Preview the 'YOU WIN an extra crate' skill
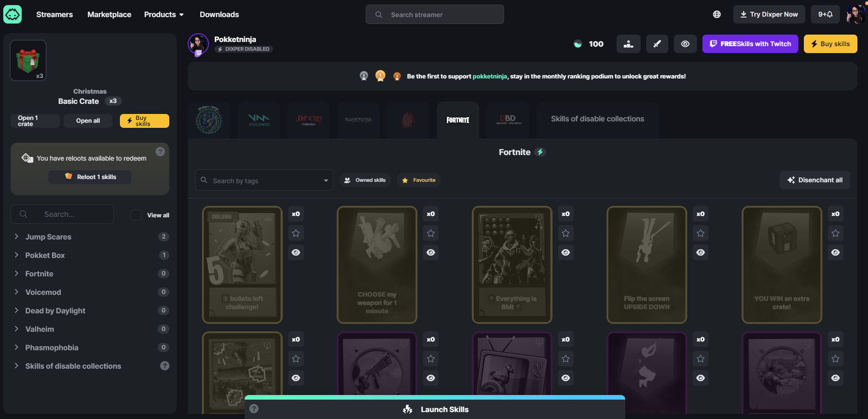The height and width of the screenshot is (419, 868). [x=835, y=252]
